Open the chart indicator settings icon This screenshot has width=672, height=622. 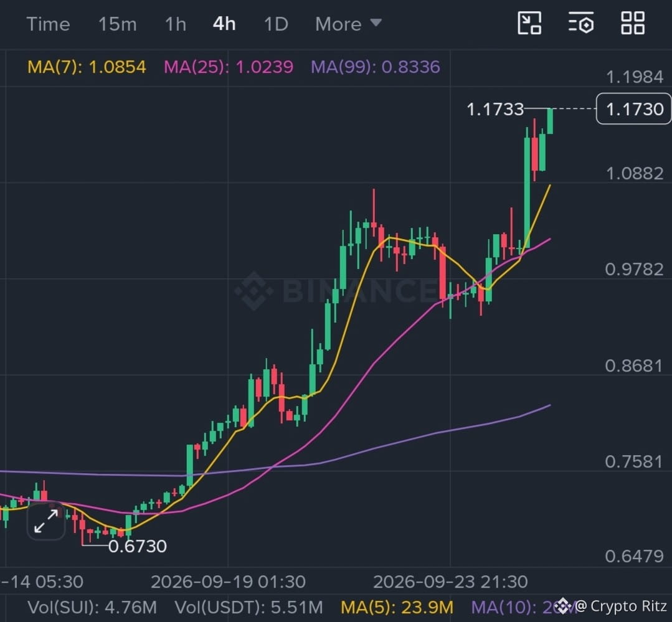pyautogui.click(x=581, y=22)
